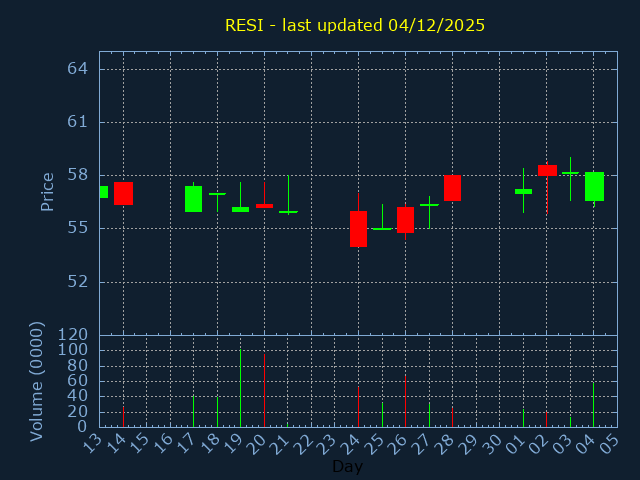Select the 52 price tick label
Screen dimensions: 640x480
79,281
